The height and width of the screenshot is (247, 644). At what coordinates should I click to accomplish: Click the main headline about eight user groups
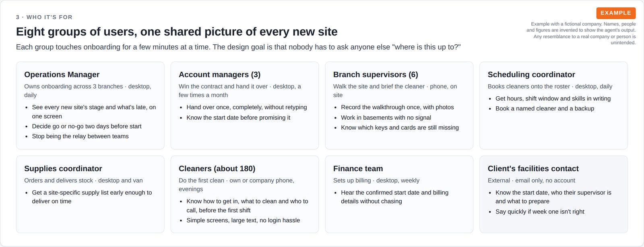[177, 31]
